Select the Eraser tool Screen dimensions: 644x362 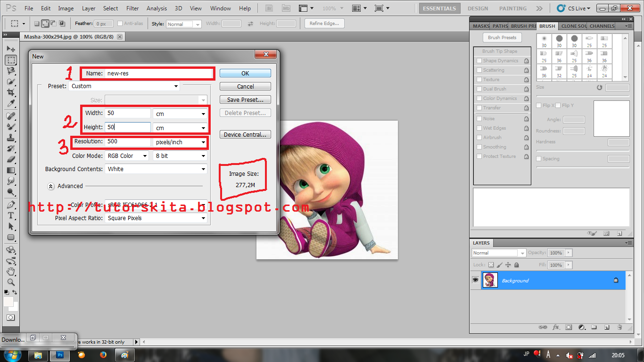tap(11, 159)
